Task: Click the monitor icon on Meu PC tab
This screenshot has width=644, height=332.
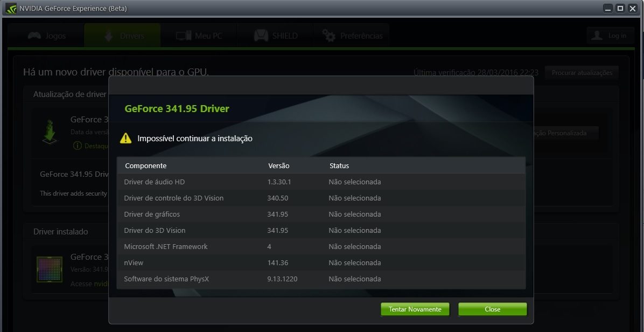Action: pyautogui.click(x=184, y=36)
